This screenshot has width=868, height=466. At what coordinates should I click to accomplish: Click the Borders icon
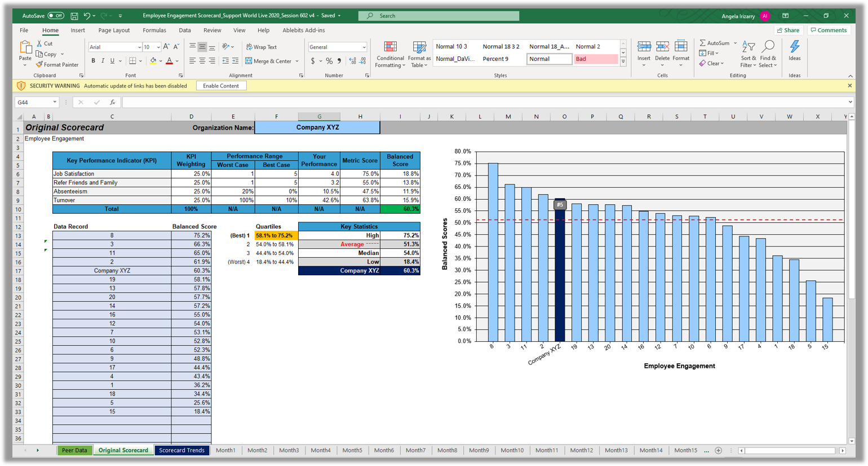coord(132,61)
